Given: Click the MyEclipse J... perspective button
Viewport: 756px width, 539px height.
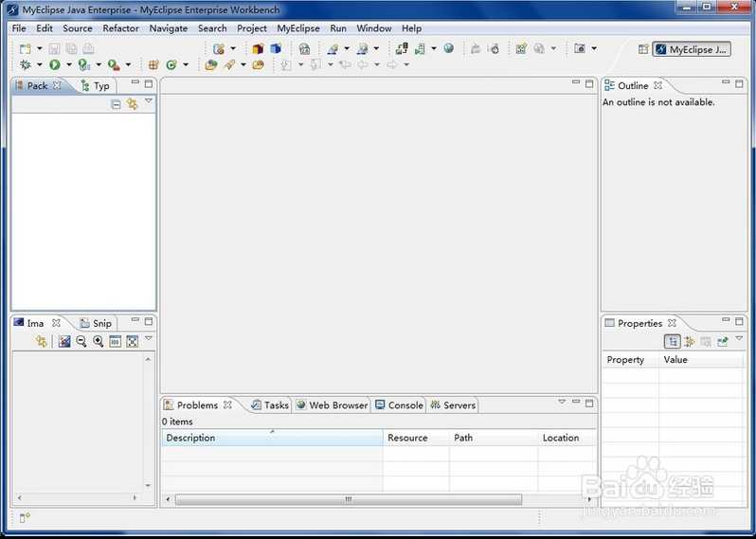Looking at the screenshot, I should [692, 49].
